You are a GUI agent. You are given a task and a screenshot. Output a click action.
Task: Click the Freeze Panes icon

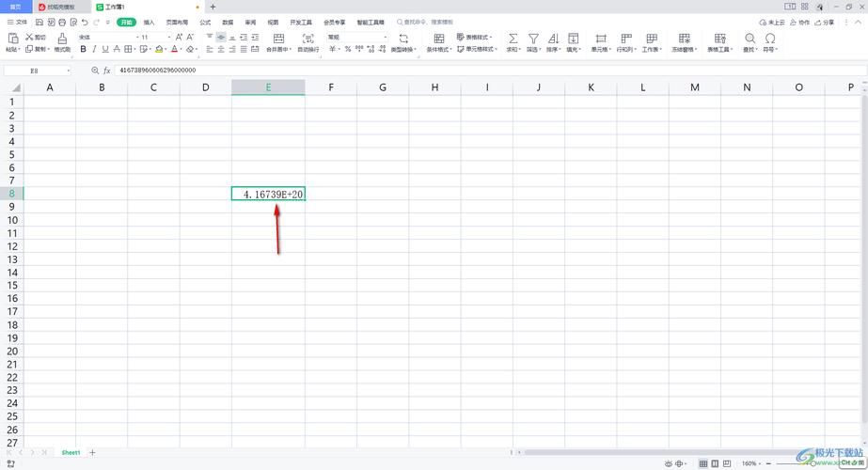[685, 39]
